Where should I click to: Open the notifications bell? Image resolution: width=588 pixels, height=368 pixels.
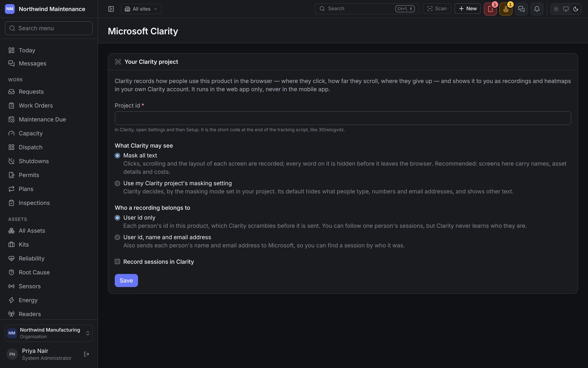pyautogui.click(x=537, y=9)
